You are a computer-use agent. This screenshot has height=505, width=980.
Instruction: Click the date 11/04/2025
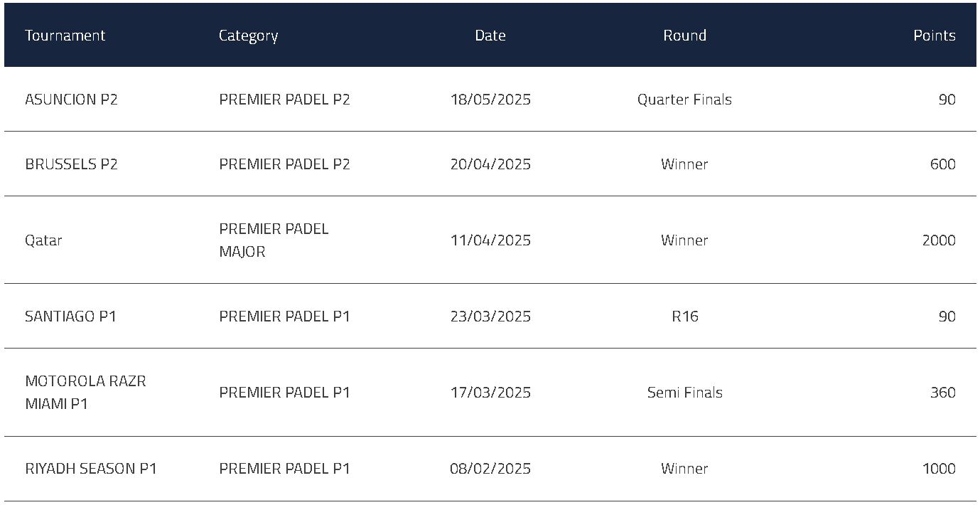[490, 240]
